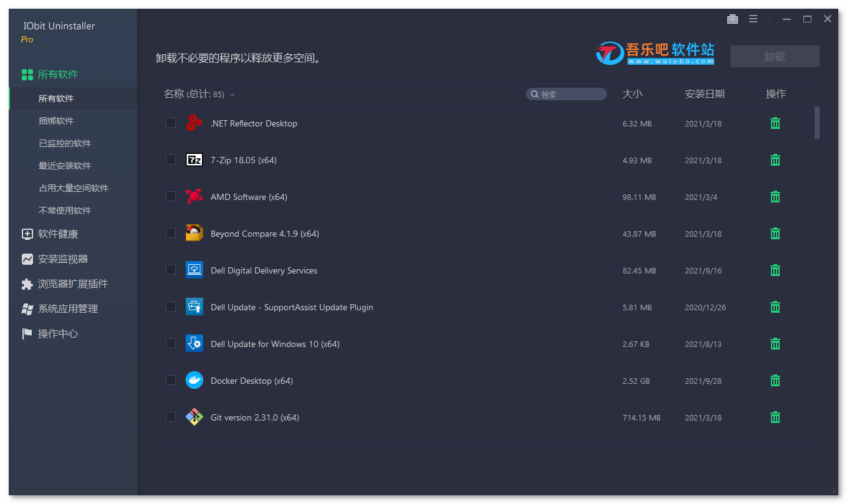This screenshot has height=504, width=847.
Task: Open 已监控的软件 in the sidebar
Action: 73,143
